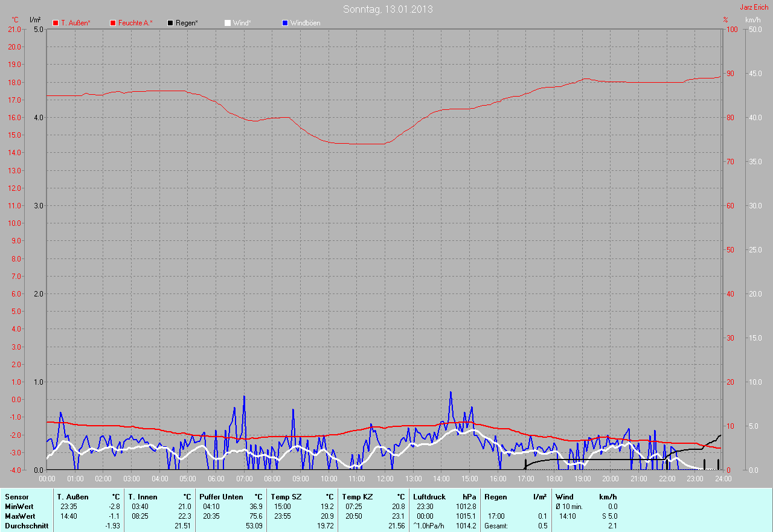
Task: Click the "12:00" time axis label
Action: click(x=385, y=479)
